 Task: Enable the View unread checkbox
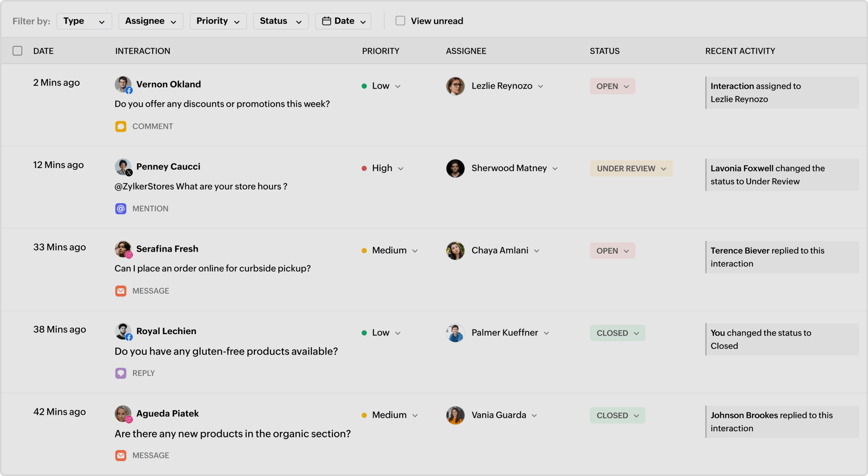400,21
